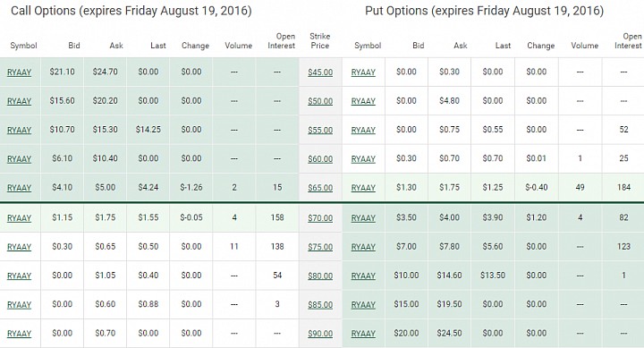The image size is (644, 348).
Task: Click the Strike Price column header
Action: [320, 41]
